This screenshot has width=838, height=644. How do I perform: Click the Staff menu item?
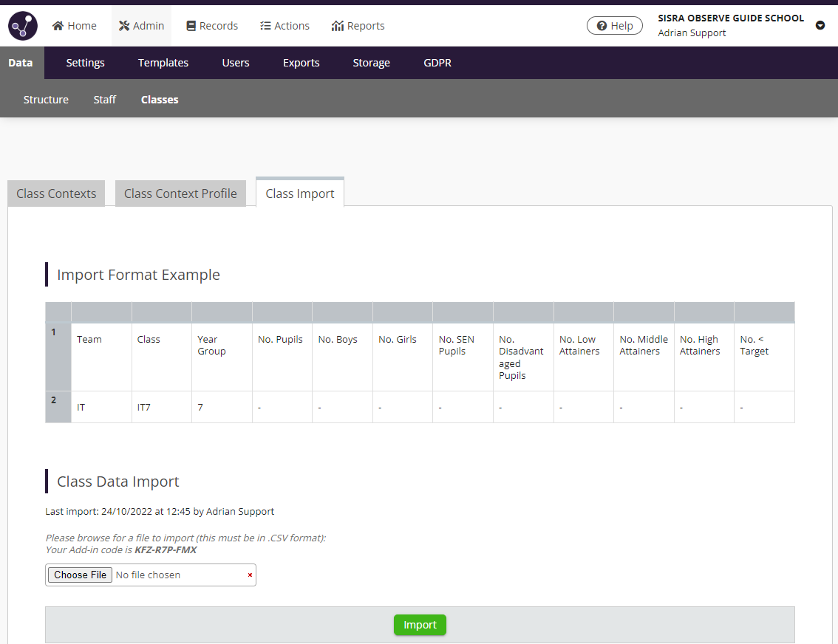tap(104, 99)
